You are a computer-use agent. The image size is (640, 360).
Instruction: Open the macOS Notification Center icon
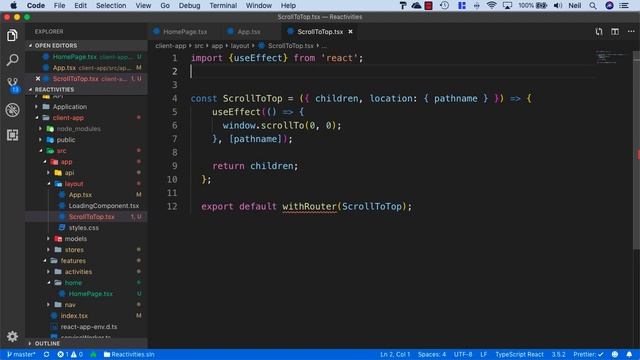pos(624,5)
